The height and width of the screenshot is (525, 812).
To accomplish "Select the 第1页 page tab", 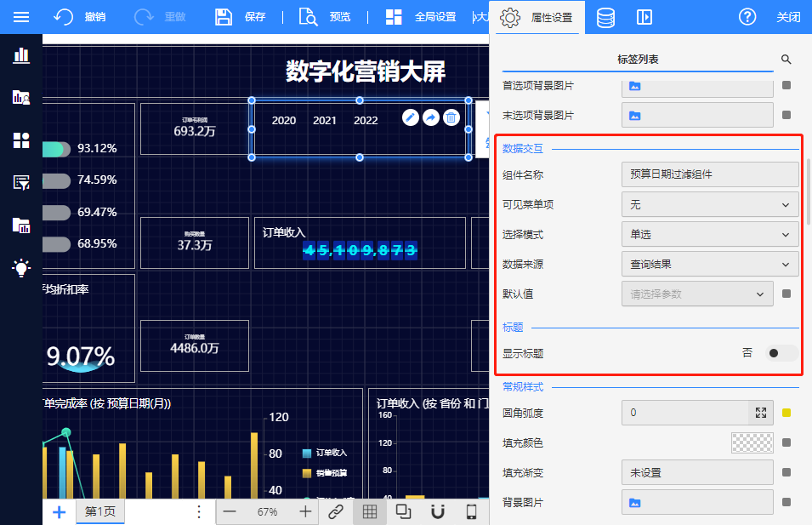I will click(x=100, y=511).
